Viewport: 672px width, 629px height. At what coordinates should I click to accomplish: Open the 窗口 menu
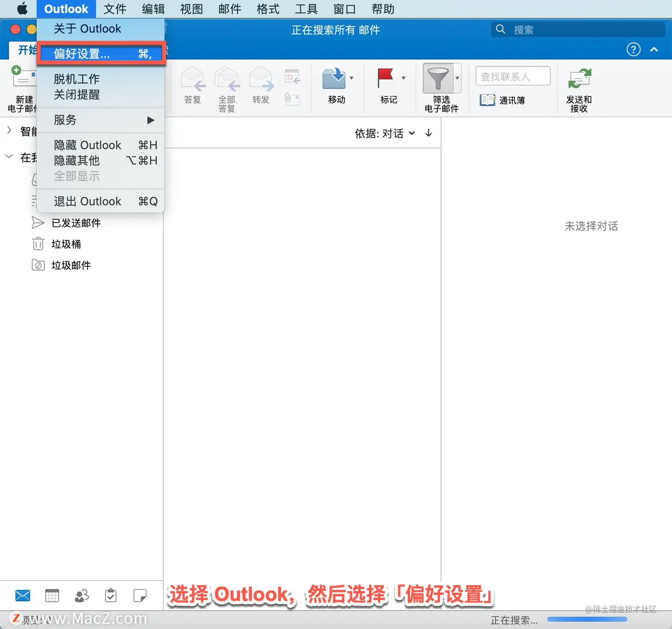tap(344, 9)
